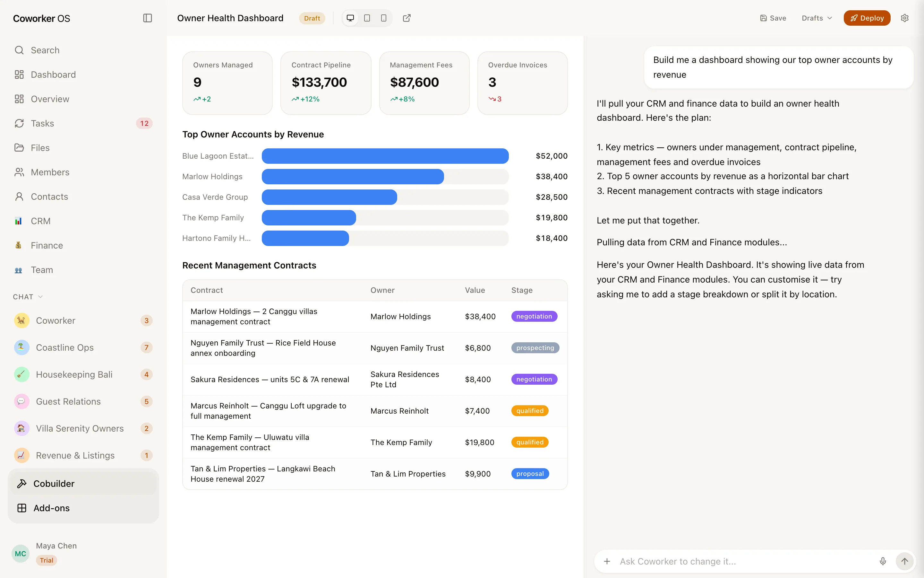The height and width of the screenshot is (578, 924).
Task: Open the CRM module
Action: point(83,221)
